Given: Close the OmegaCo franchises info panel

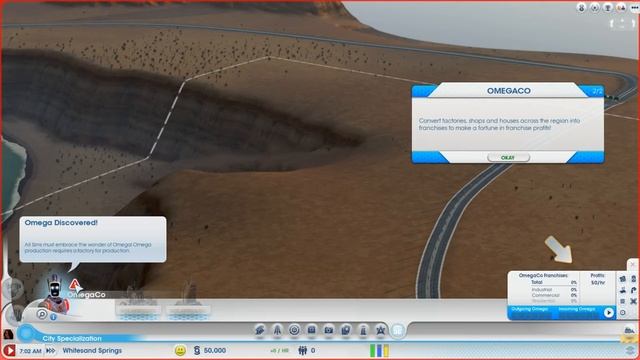Looking at the screenshot, I should (x=633, y=264).
